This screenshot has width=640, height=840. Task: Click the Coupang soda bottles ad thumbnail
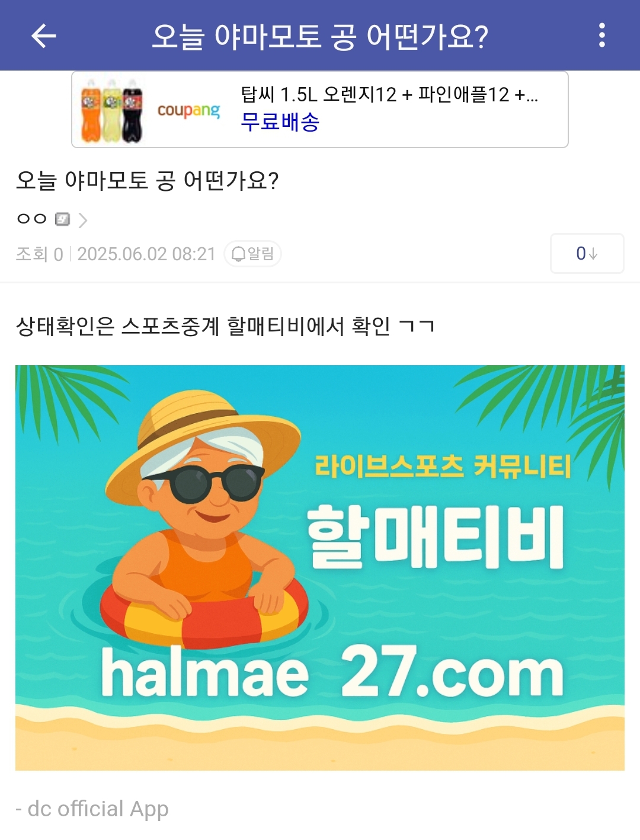111,110
